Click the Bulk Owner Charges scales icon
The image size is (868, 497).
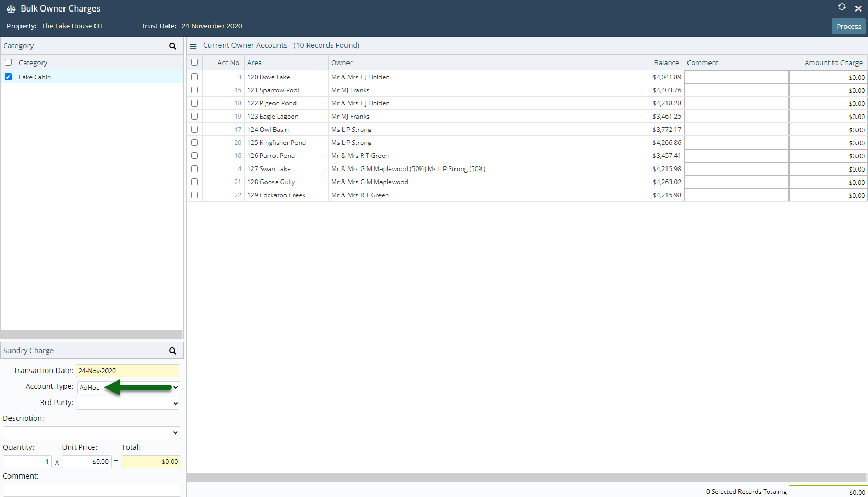[11, 9]
